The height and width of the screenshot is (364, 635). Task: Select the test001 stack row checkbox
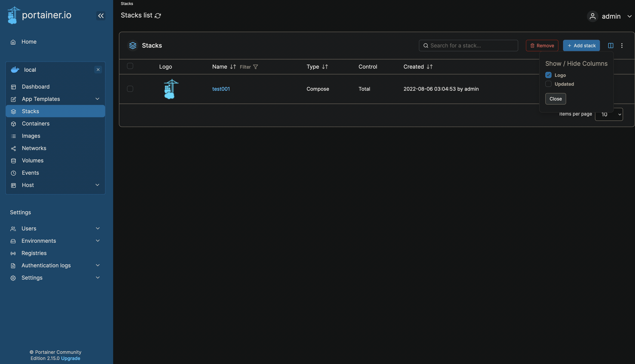point(130,89)
